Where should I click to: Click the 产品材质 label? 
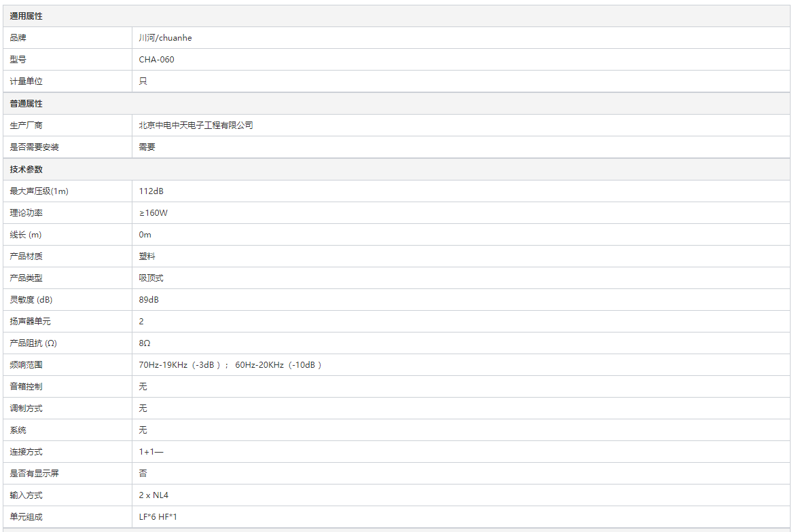[x=26, y=256]
